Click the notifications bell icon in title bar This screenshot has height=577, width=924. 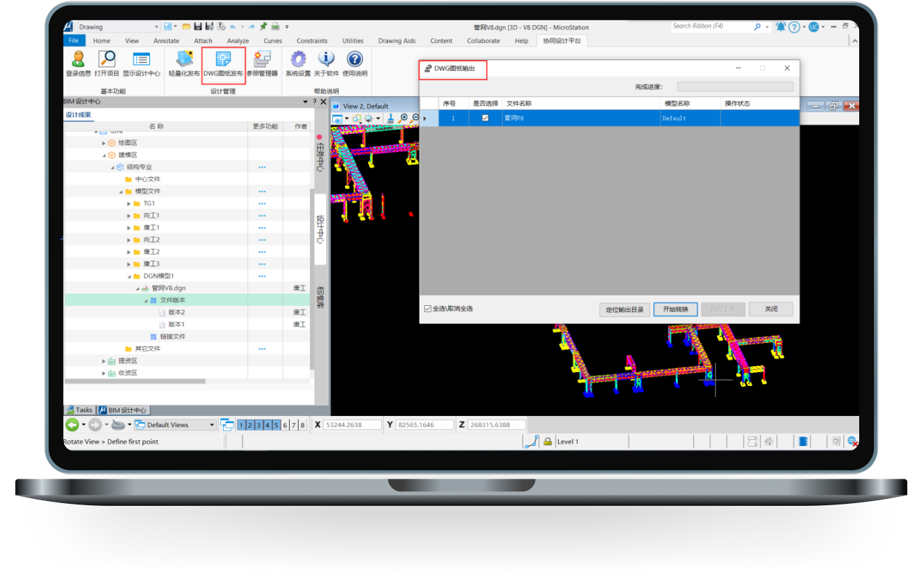tap(780, 26)
